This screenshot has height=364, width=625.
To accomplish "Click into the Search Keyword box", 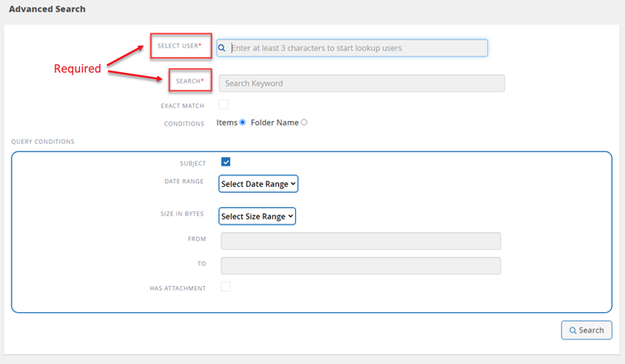I will 362,83.
